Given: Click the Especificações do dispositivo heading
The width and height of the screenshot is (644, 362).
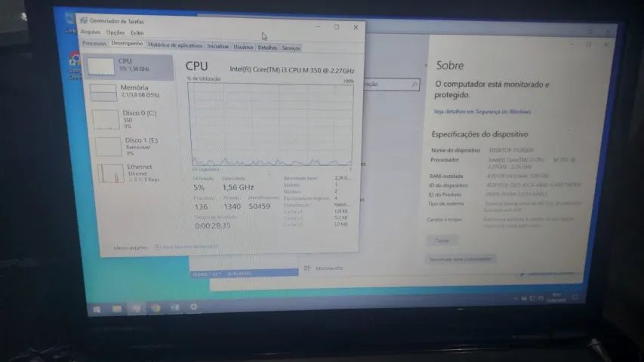Looking at the screenshot, I should click(479, 134).
